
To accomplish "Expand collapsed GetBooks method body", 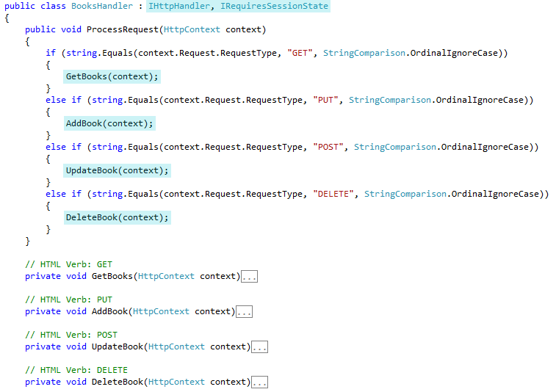I will tap(249, 277).
